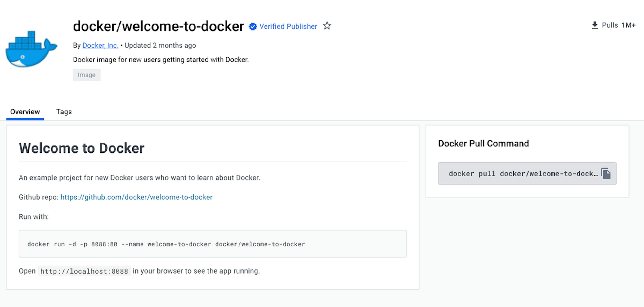Screen dimensions: 644x307
Task: Click the image description under publisher line
Action: [161, 60]
